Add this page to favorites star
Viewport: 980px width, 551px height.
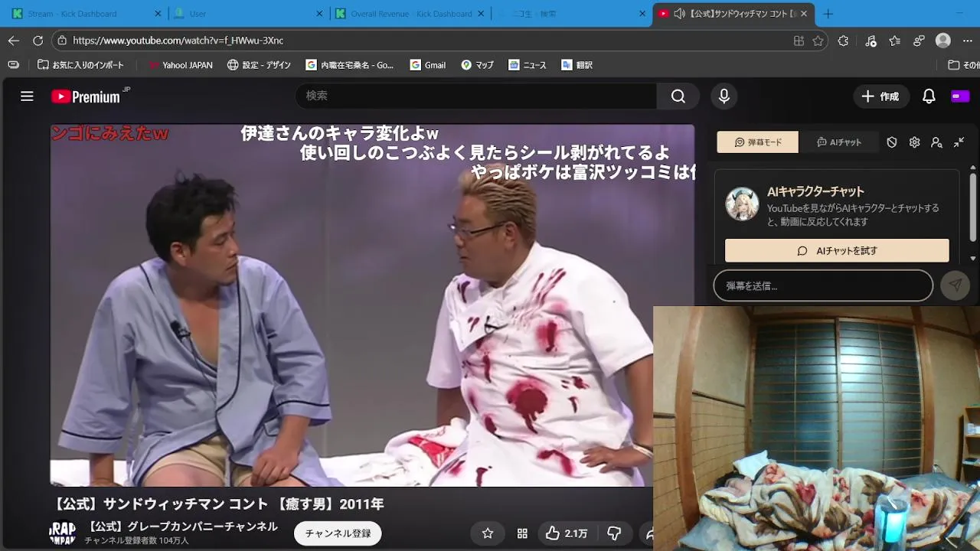coord(818,41)
